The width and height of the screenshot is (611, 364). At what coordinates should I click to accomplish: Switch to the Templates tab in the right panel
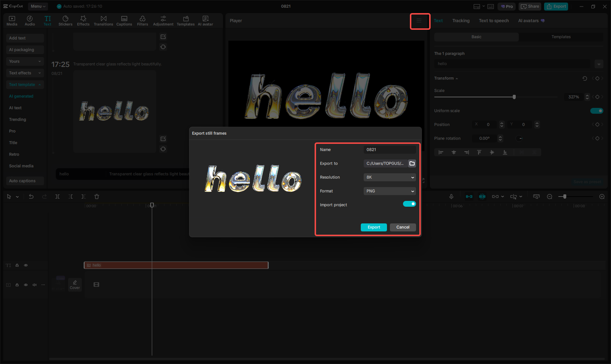[x=561, y=37]
